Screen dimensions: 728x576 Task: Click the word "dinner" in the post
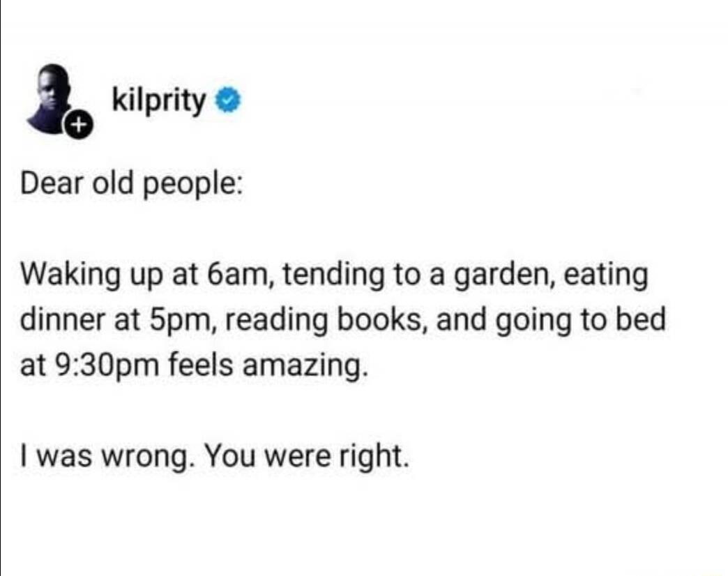pos(63,321)
